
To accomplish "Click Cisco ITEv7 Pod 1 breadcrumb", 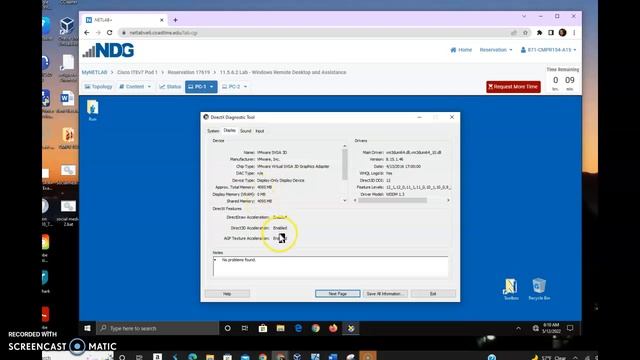I will [x=137, y=72].
